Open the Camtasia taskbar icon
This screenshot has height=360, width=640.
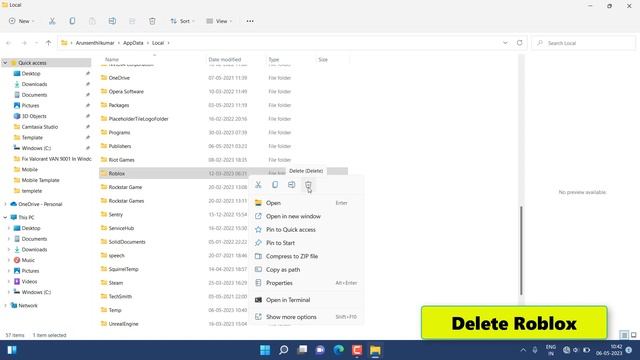(357, 350)
